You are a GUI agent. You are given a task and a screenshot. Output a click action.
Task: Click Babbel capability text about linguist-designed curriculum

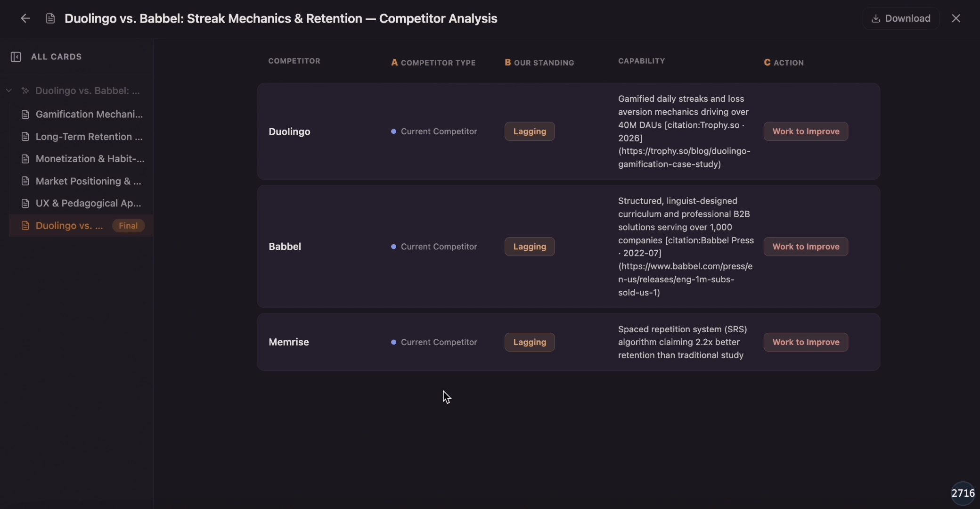[x=686, y=246]
